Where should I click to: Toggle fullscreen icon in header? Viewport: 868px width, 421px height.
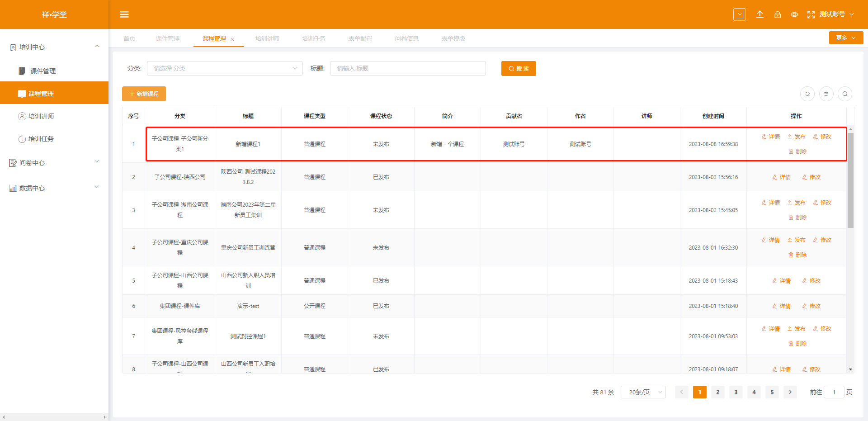811,14
